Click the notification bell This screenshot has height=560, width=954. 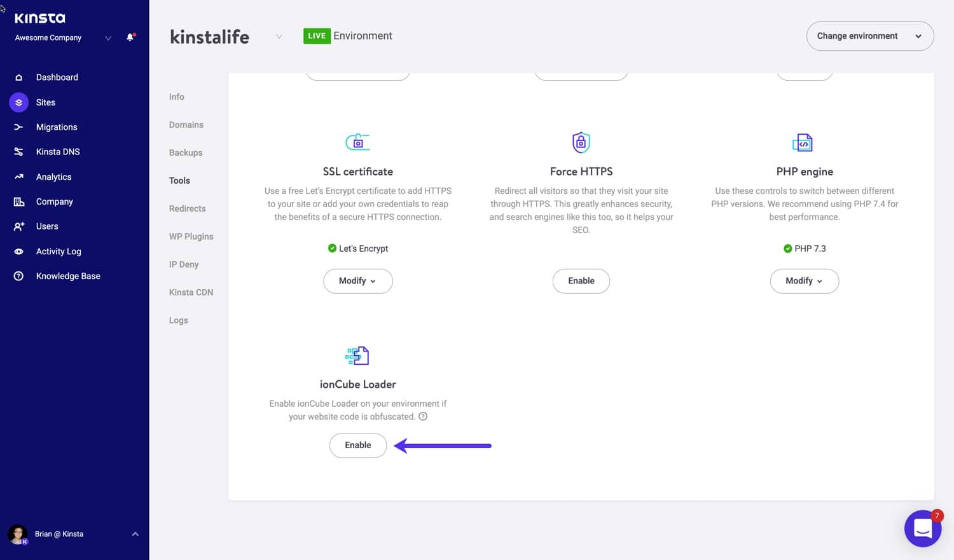click(130, 37)
